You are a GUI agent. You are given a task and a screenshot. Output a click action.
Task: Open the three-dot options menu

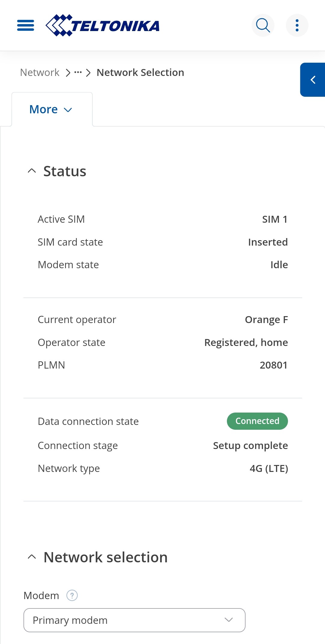click(x=297, y=25)
